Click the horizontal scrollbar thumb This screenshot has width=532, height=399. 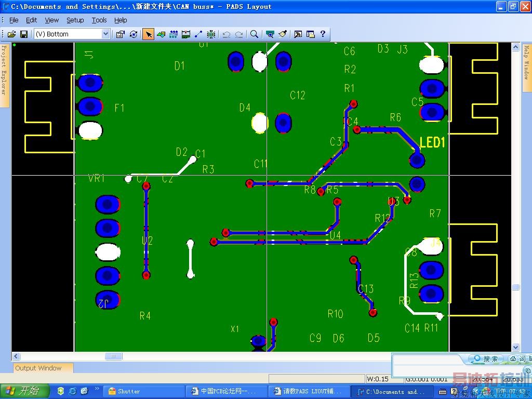(x=113, y=356)
